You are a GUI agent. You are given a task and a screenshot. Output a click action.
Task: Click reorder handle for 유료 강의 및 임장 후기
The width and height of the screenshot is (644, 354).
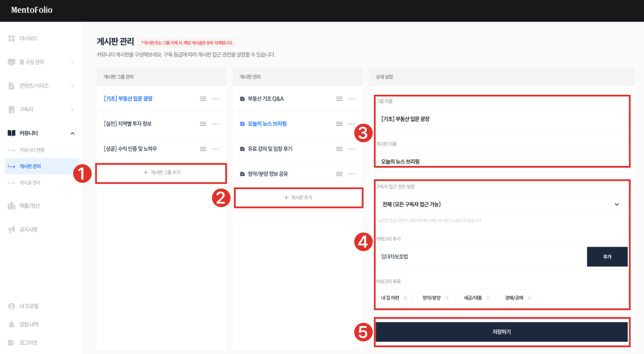point(339,149)
